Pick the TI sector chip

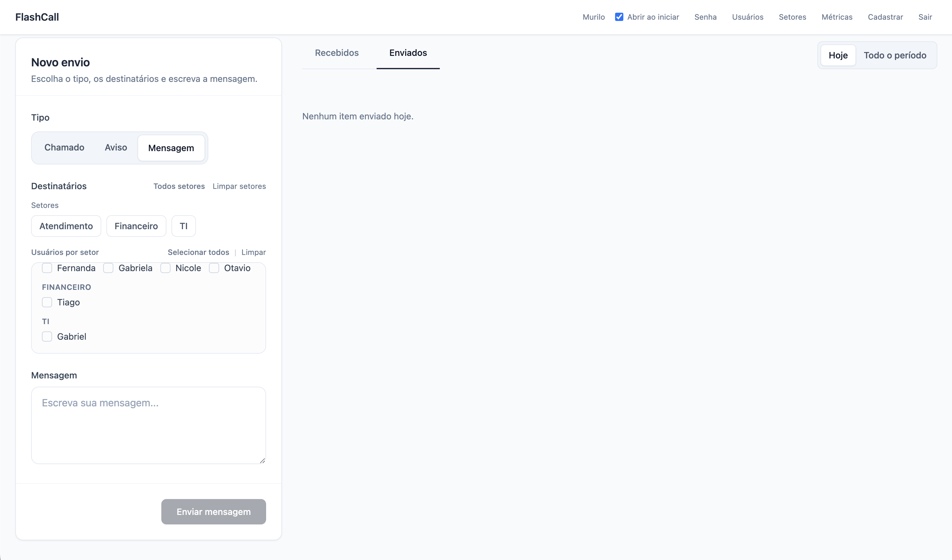(x=184, y=226)
